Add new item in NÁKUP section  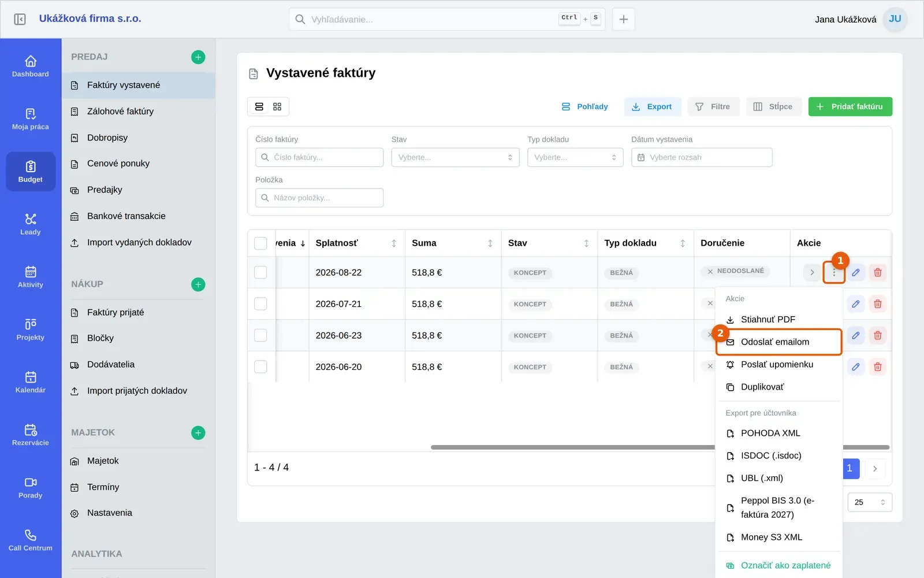coord(198,284)
